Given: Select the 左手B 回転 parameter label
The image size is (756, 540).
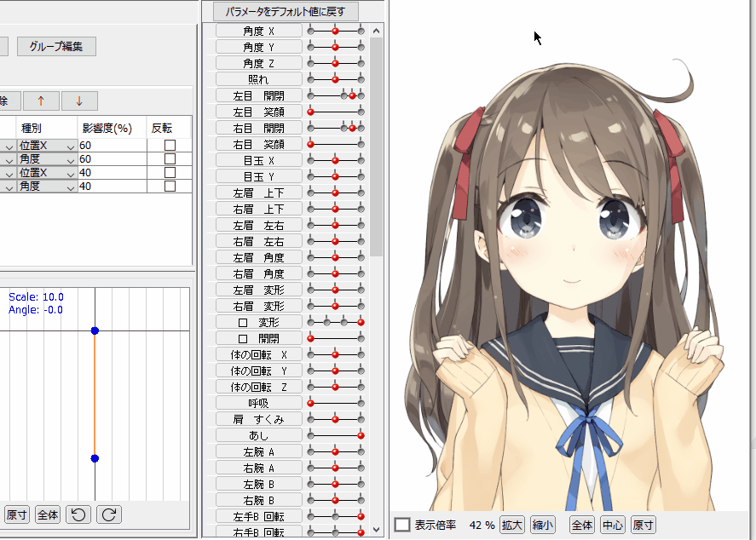Looking at the screenshot, I should click(259, 516).
